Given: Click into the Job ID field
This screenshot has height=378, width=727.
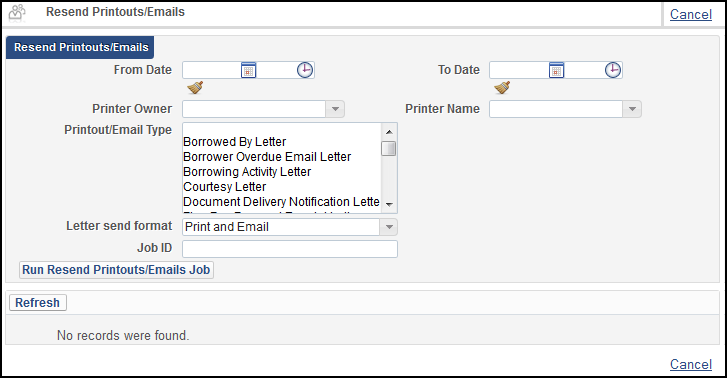Looking at the screenshot, I should click(290, 249).
